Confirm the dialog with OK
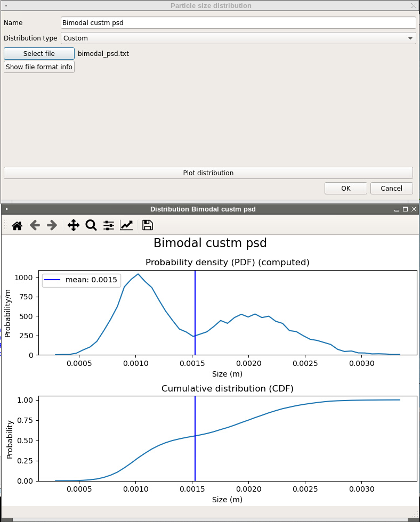This screenshot has width=420, height=522. point(346,188)
